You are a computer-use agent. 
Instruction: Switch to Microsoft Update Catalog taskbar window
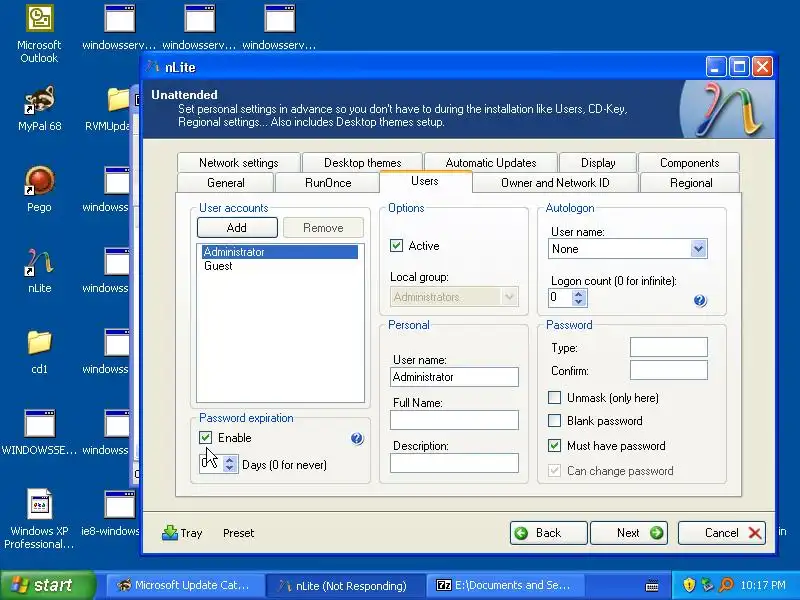(x=185, y=585)
